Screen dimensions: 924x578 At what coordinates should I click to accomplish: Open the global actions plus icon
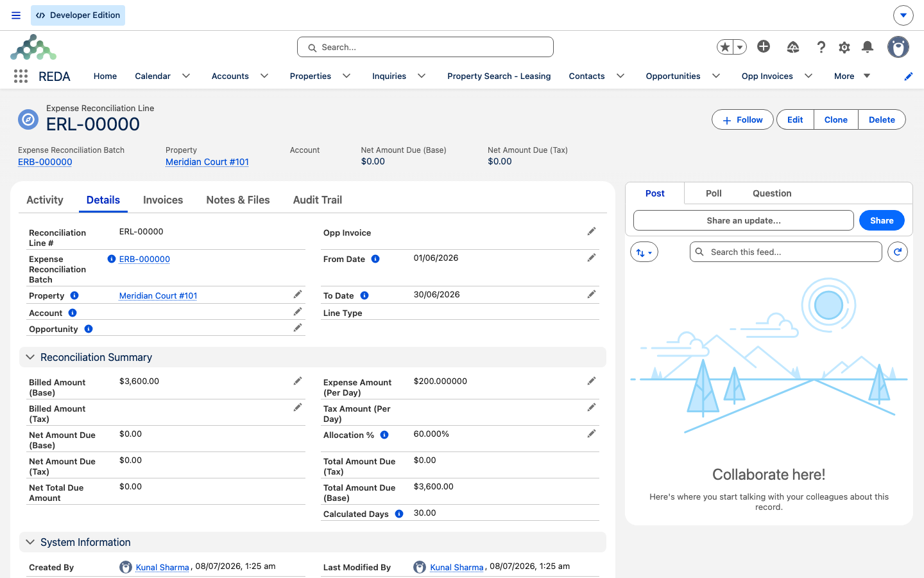coord(764,46)
